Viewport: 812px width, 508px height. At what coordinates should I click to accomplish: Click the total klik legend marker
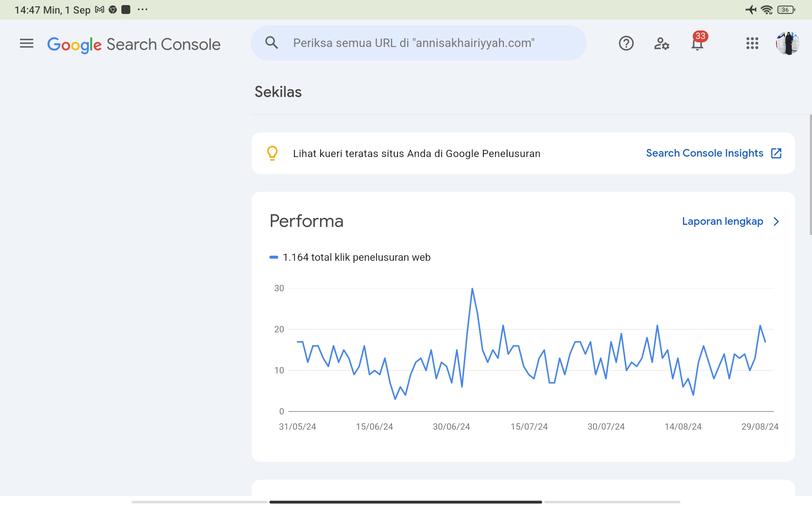point(274,257)
